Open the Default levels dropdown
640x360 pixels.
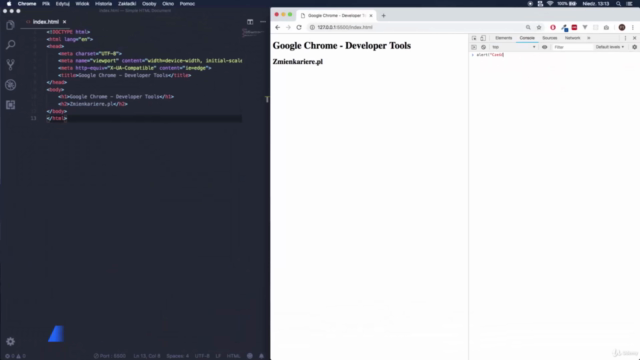pos(609,47)
